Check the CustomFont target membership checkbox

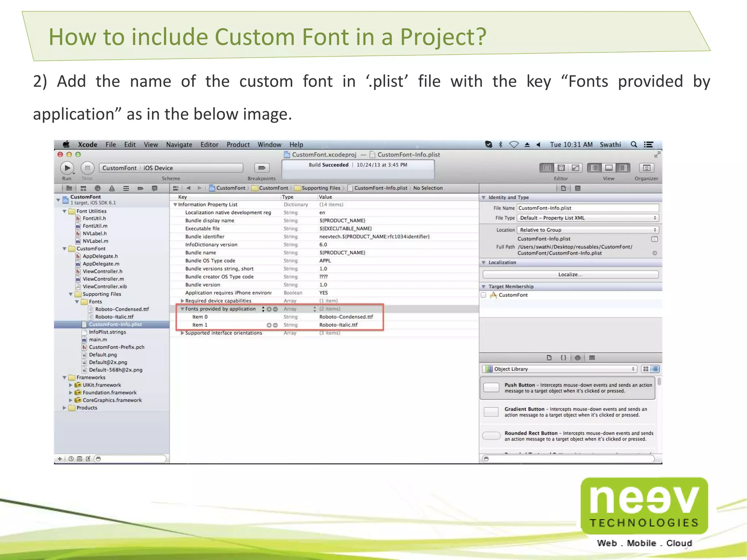click(484, 295)
